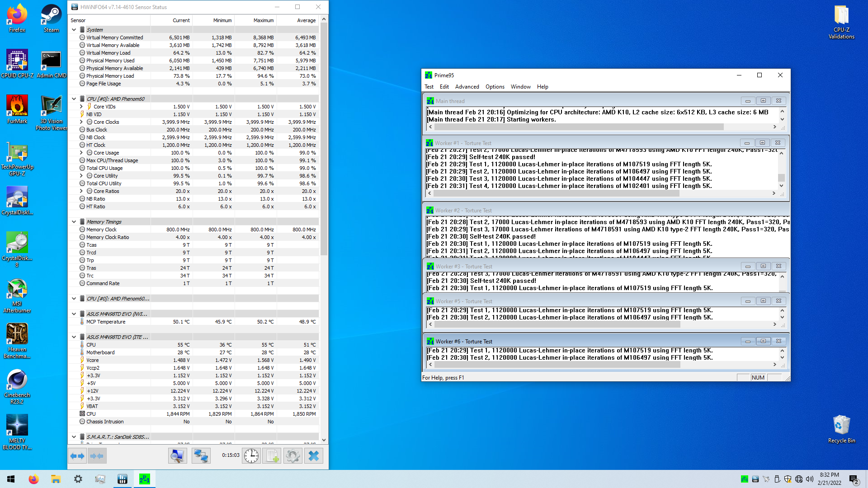Click volume icon in system tray
The height and width of the screenshot is (488, 868).
tap(810, 479)
